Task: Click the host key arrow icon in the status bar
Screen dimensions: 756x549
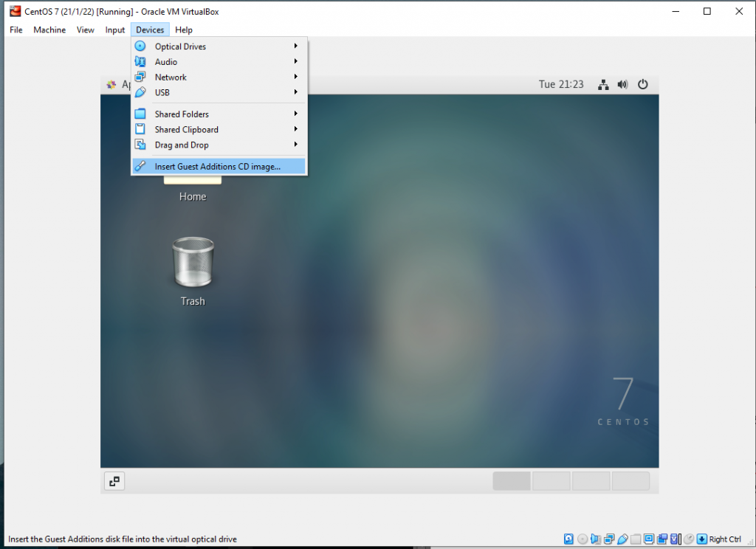Action: pyautogui.click(x=702, y=539)
